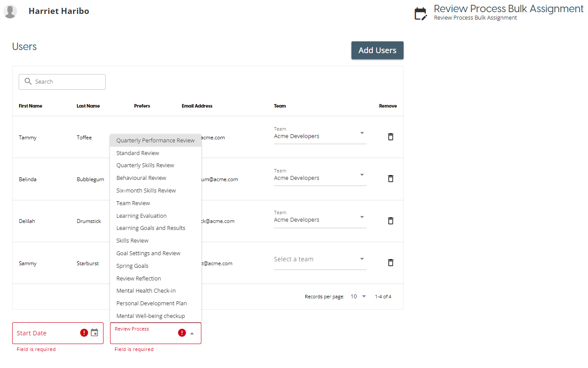Select Quarterly Performance Review option

155,140
